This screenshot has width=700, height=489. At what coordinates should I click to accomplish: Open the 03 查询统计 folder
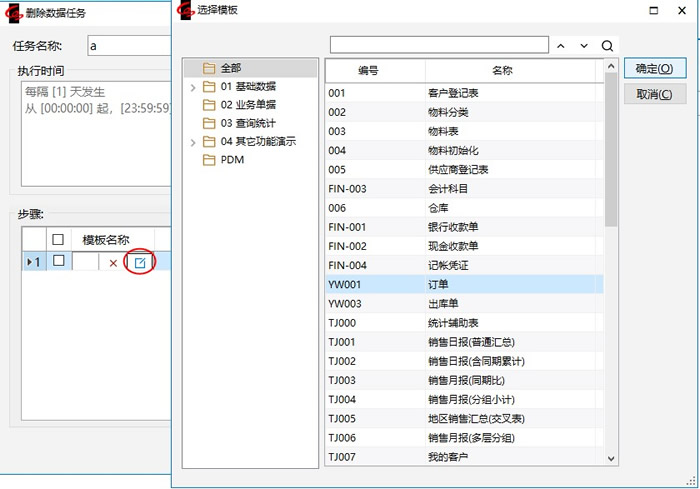coord(248,123)
